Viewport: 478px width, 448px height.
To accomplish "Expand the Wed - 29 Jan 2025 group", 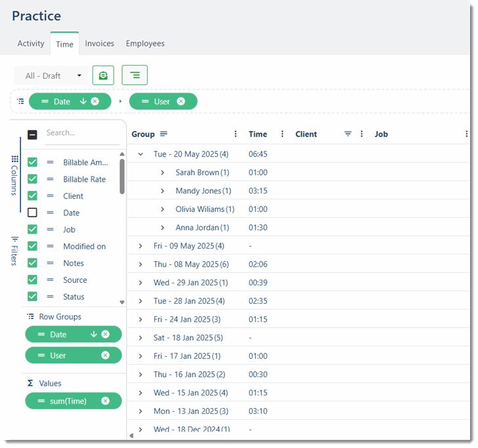I will [x=141, y=283].
